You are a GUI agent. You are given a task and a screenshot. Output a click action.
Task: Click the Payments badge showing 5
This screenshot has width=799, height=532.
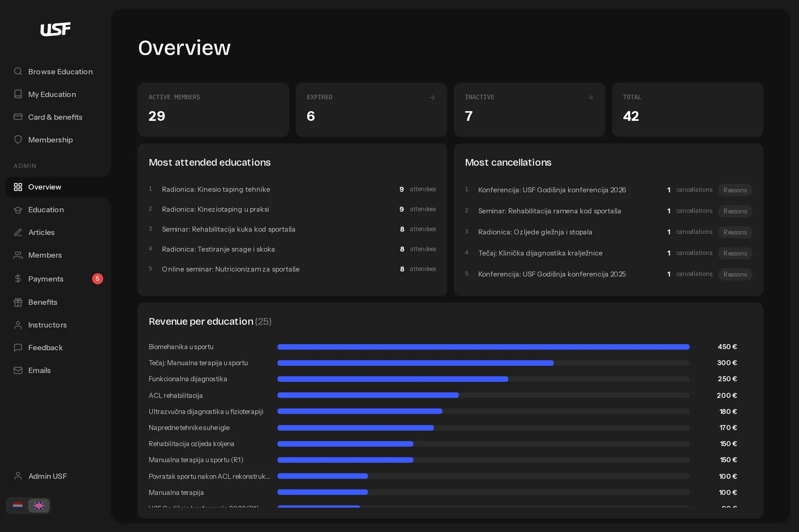pyautogui.click(x=97, y=278)
